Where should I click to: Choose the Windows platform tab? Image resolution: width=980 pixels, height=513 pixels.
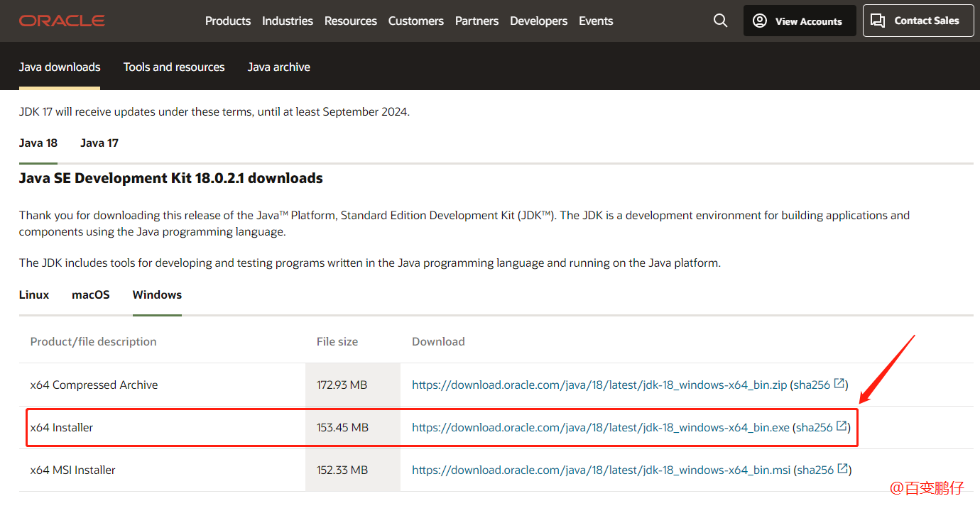click(x=157, y=295)
